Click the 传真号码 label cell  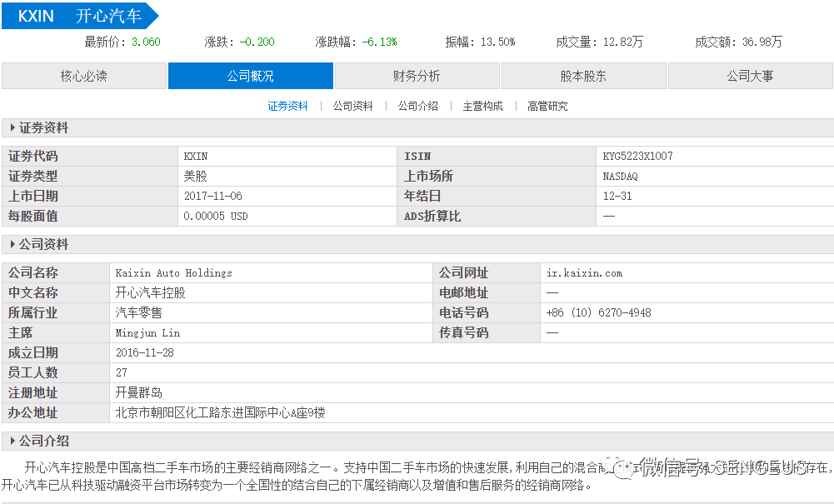point(487,333)
